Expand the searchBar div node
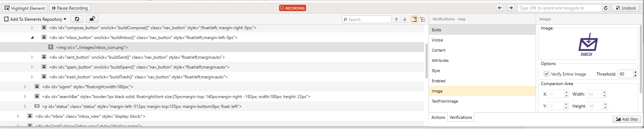 (x=25, y=97)
